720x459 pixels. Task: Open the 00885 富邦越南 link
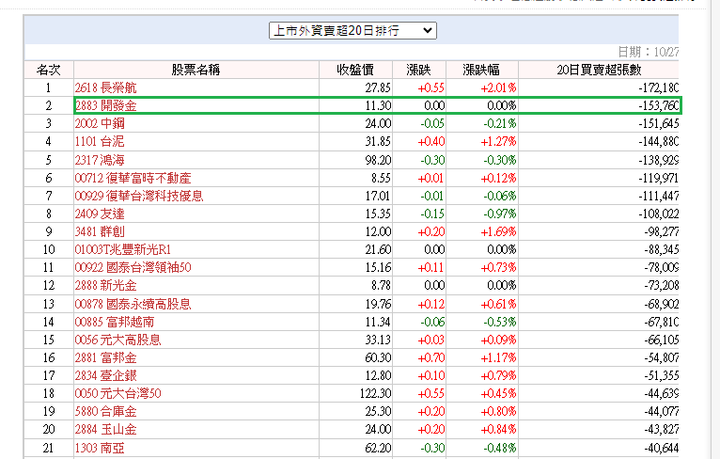click(x=115, y=322)
